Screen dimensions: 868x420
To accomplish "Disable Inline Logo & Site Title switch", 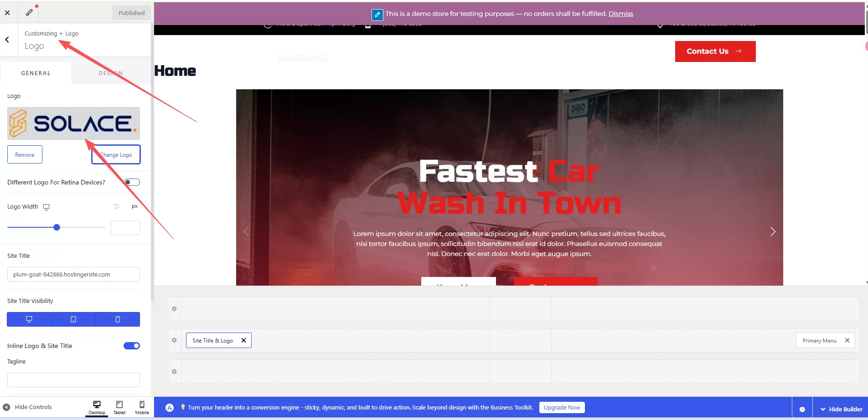I will (132, 346).
